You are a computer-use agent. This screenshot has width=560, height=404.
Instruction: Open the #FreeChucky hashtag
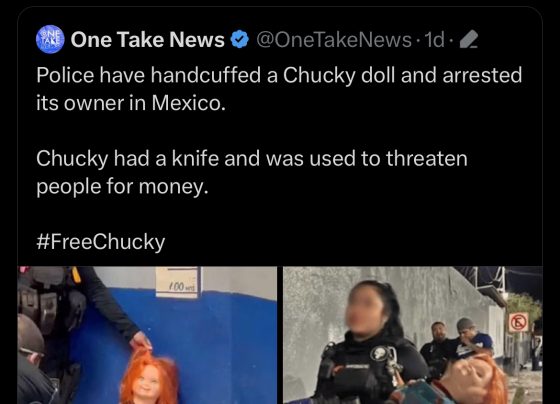pyautogui.click(x=101, y=242)
